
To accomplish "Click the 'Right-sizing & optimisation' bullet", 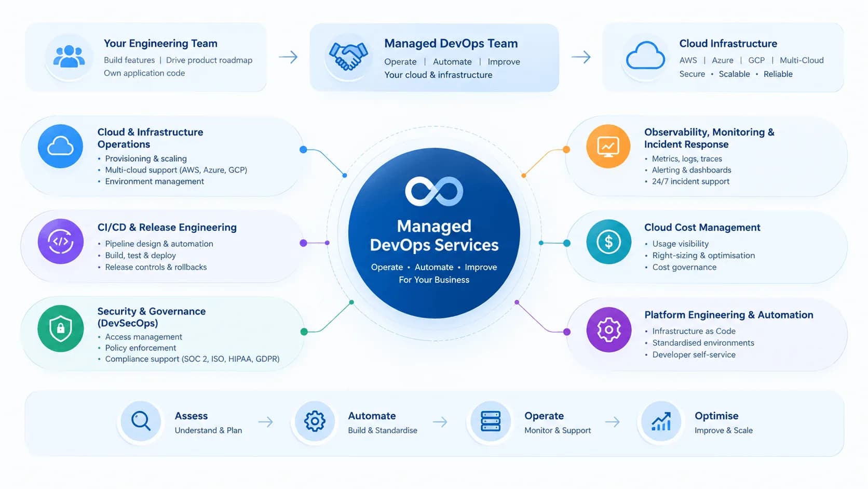I will 703,256.
